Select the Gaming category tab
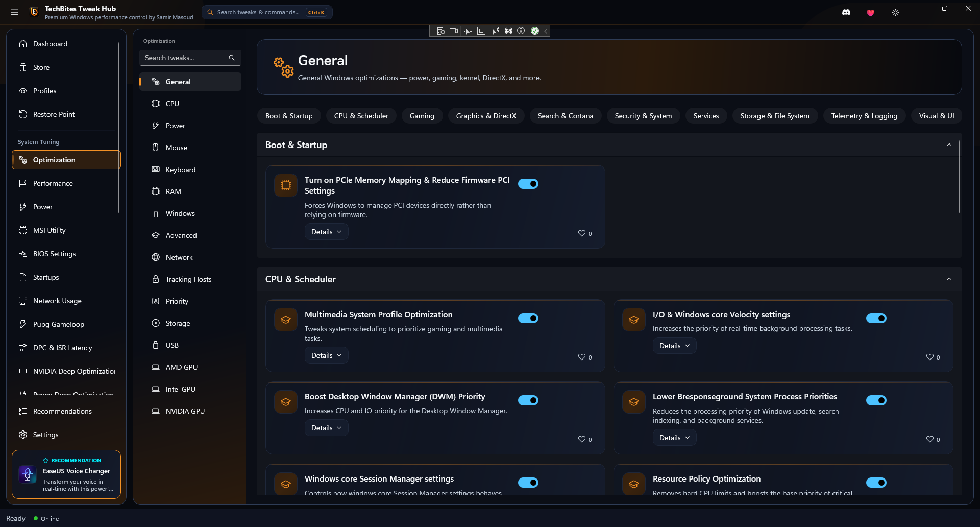The image size is (980, 527). click(422, 116)
